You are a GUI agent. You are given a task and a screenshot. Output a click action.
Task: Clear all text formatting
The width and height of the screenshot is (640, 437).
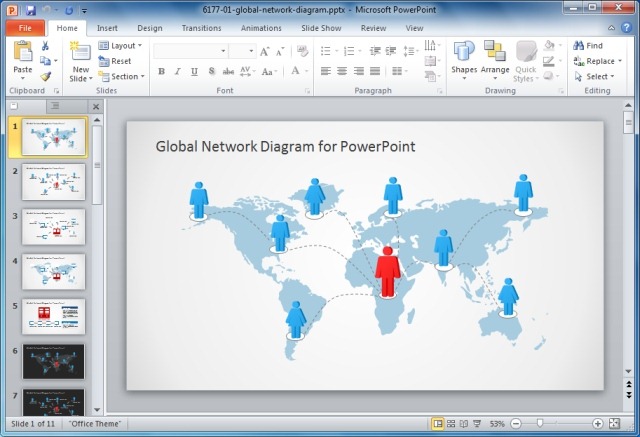coord(302,51)
